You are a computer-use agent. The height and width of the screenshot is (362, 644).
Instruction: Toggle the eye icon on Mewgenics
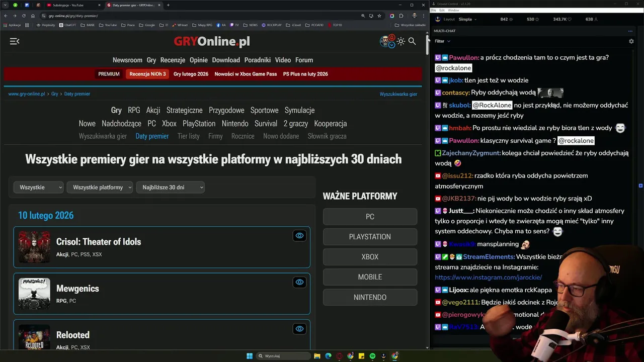[299, 282]
